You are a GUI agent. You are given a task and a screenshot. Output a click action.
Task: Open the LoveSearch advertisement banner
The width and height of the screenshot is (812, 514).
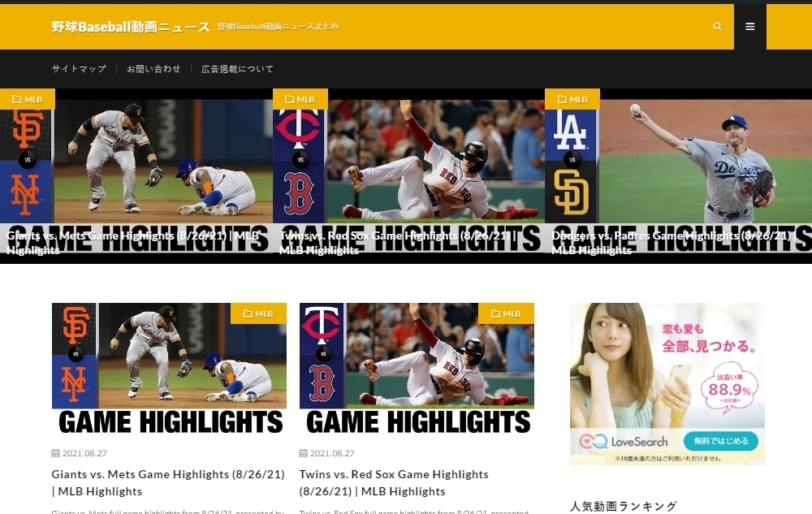(x=667, y=383)
